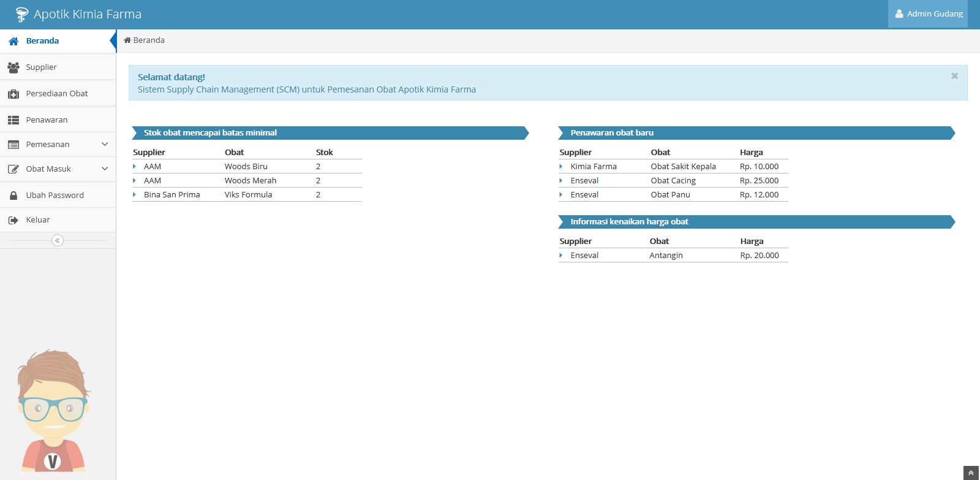The height and width of the screenshot is (480, 980).
Task: Click the Admin Gudang user icon
Action: pyautogui.click(x=899, y=13)
